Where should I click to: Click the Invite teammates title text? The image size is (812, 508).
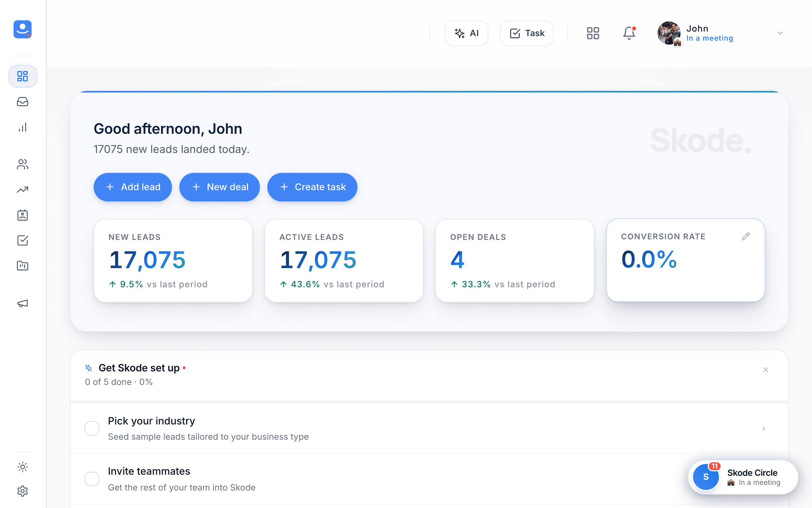[149, 471]
